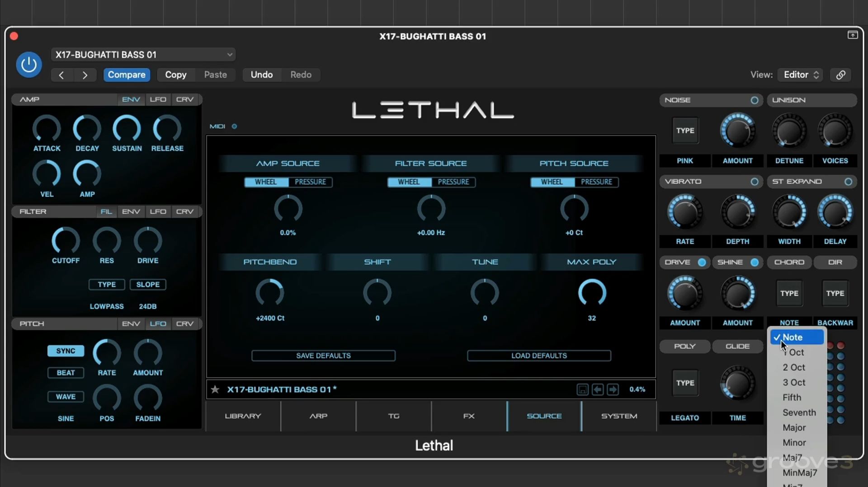Disable the Drive toggle

702,262
